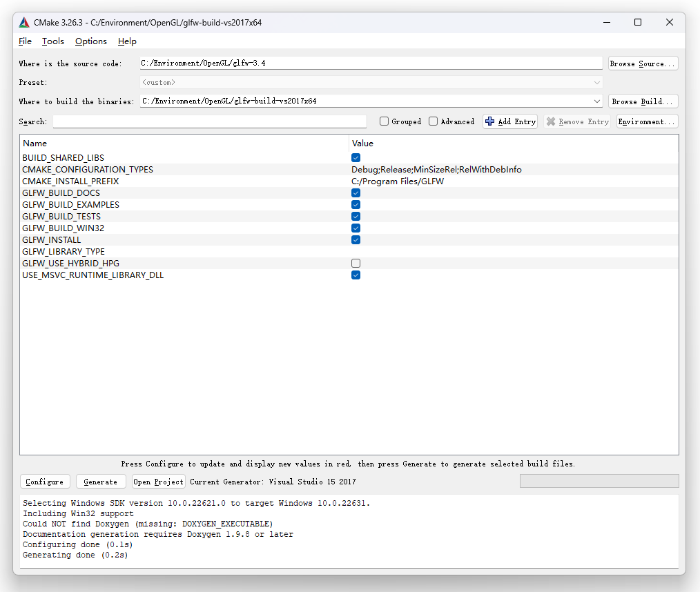Click the Value column header
This screenshot has height=592, width=700.
(362, 144)
